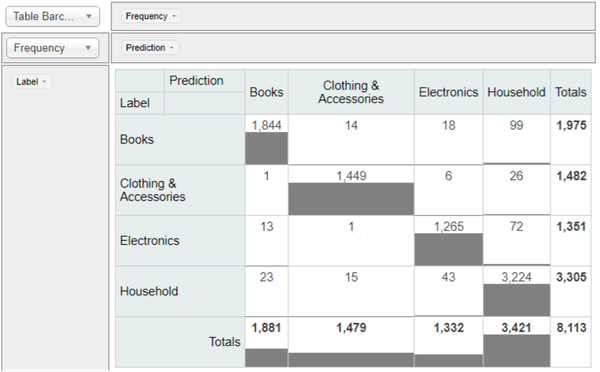
Task: Click the 1,844 Books-Books cell bar
Action: pyautogui.click(x=267, y=148)
